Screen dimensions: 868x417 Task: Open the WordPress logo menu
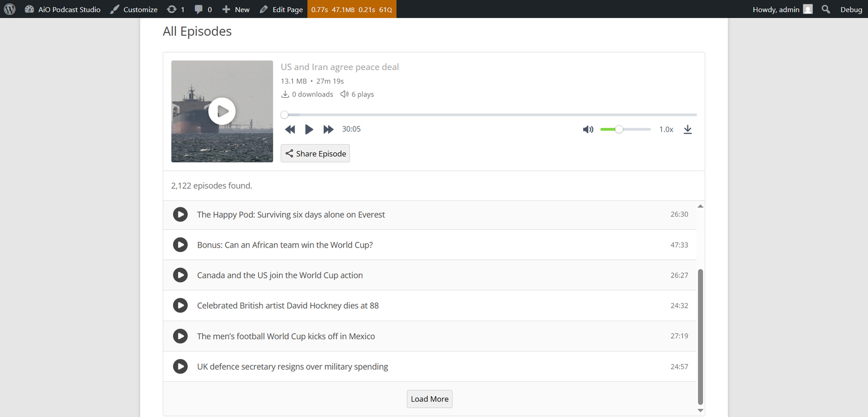coord(10,9)
